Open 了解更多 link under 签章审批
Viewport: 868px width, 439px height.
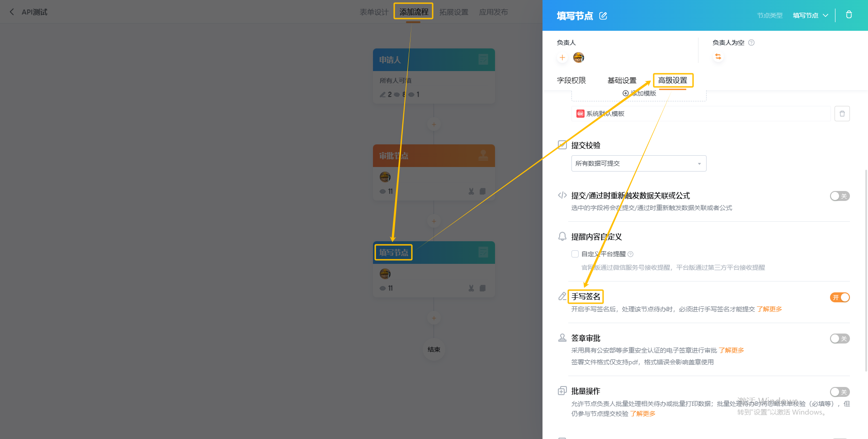pos(731,350)
